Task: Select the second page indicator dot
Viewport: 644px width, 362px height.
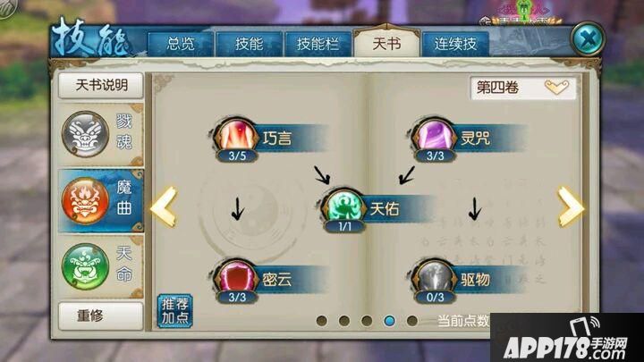Action: coord(344,321)
